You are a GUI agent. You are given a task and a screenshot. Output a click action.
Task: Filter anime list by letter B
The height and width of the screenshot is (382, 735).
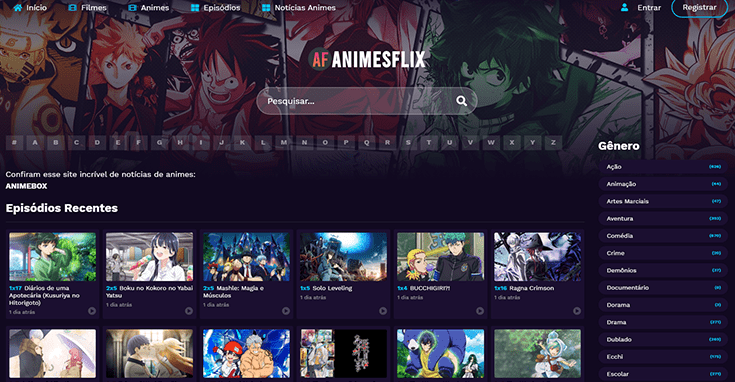[x=56, y=142]
